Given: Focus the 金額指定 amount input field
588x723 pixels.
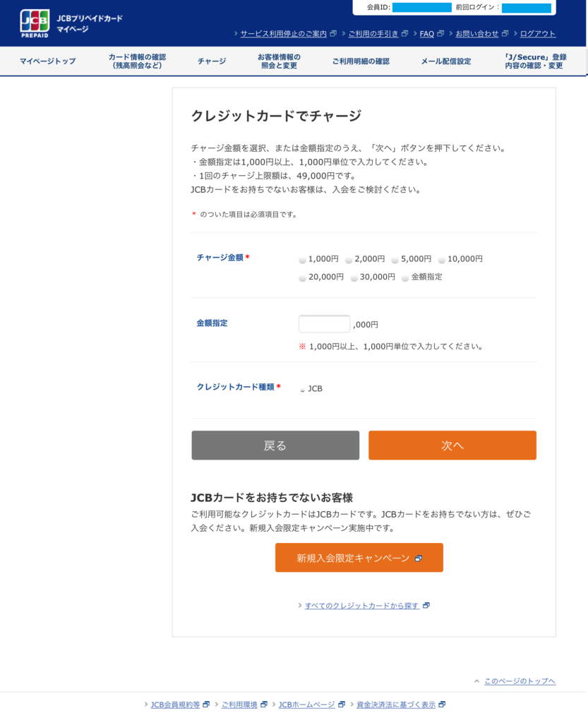Looking at the screenshot, I should [x=325, y=323].
